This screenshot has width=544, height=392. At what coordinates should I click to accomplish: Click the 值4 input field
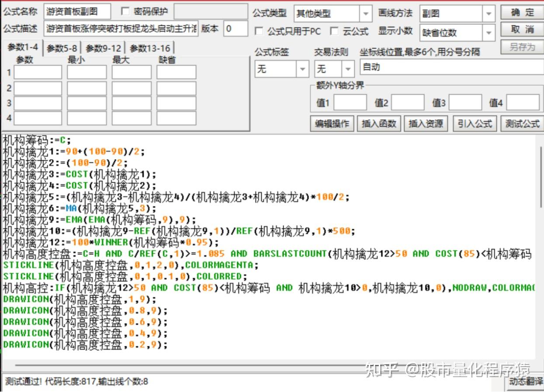point(523,103)
